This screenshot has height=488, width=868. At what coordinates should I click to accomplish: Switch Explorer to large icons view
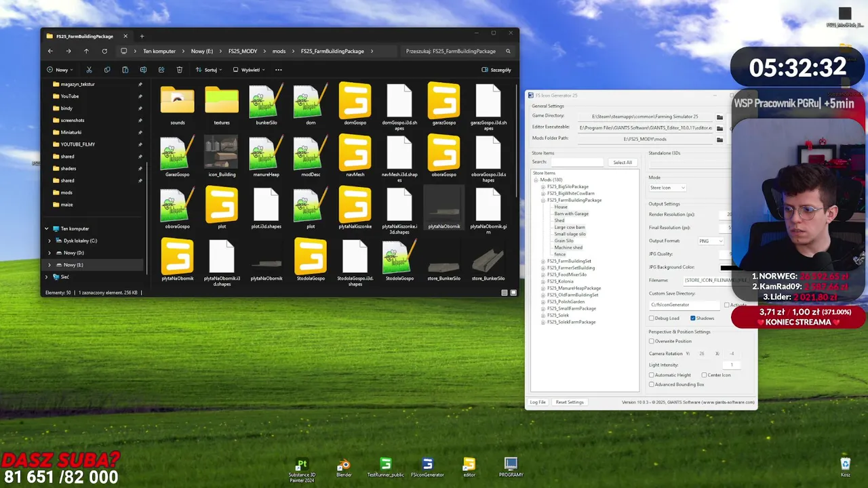(x=513, y=293)
